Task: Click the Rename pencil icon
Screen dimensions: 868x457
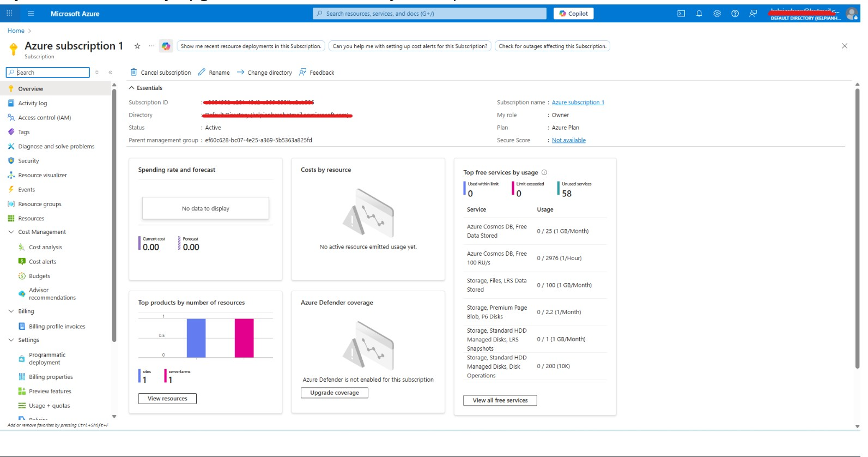Action: click(202, 72)
